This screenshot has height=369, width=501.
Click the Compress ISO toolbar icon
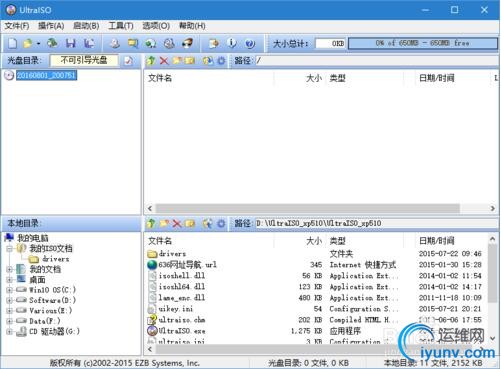(x=151, y=43)
